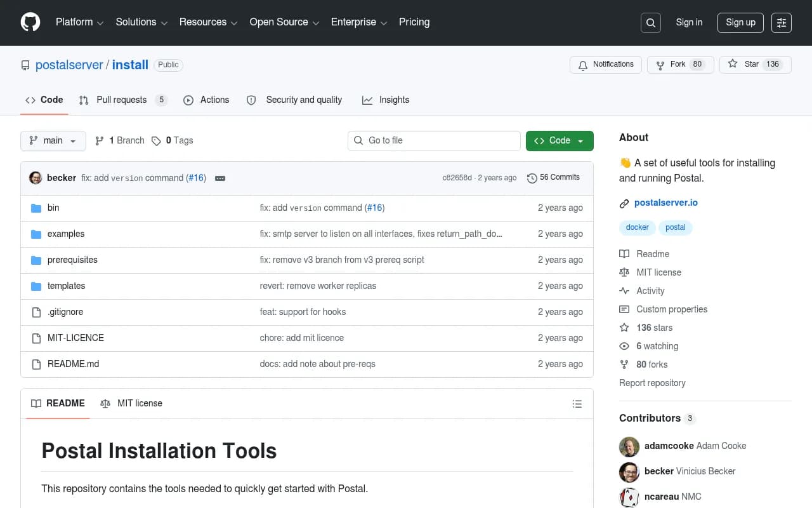Open the green Code dropdown button
Screen dimensions: 812x508
pos(560,141)
